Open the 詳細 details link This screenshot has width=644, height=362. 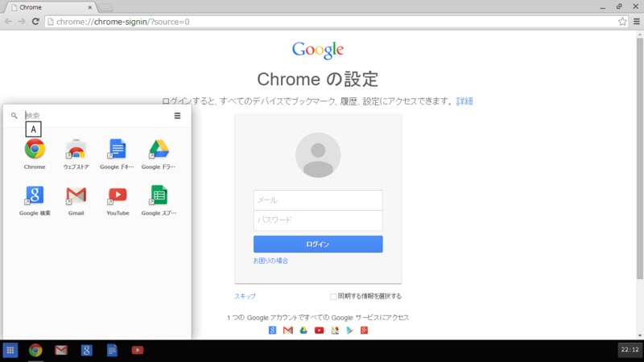(464, 101)
